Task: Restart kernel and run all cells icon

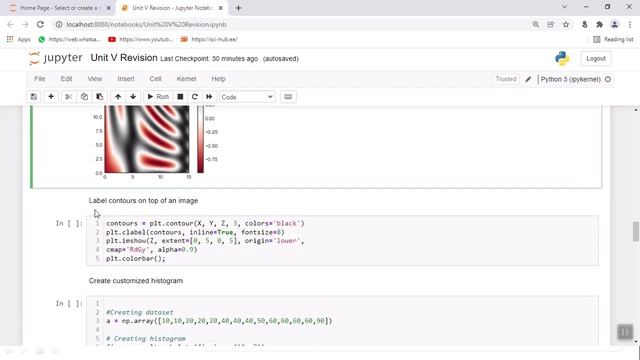Action: pos(209,97)
